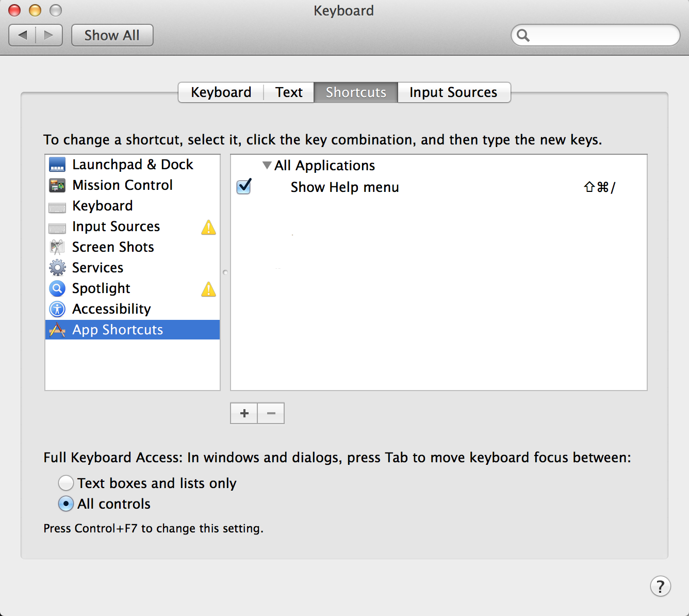Select the Mission Control icon in list
This screenshot has height=616, width=689.
57,185
